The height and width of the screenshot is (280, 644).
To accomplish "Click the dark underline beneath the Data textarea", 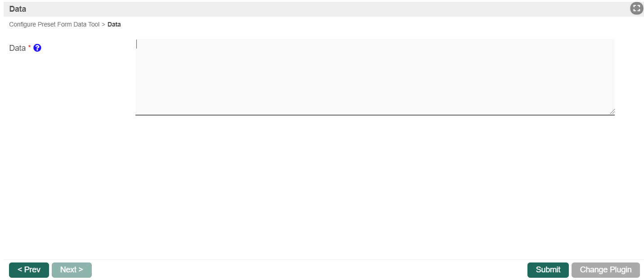I will 374,115.
